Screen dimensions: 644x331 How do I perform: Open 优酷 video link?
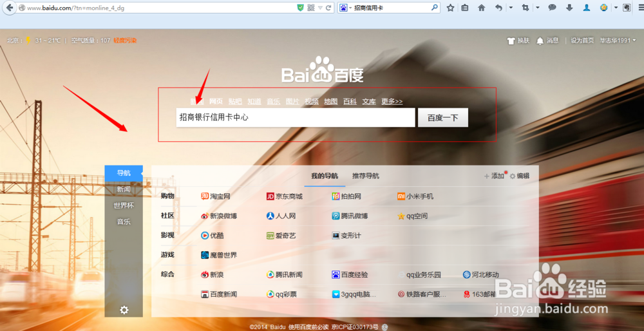213,236
